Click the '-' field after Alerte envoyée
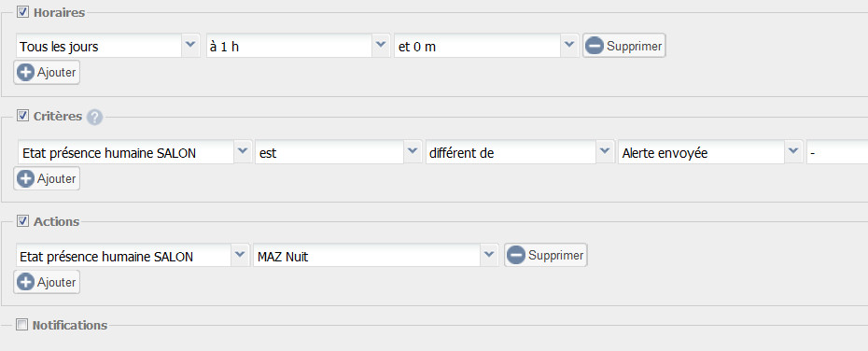The width and height of the screenshot is (868, 351). pos(837,153)
